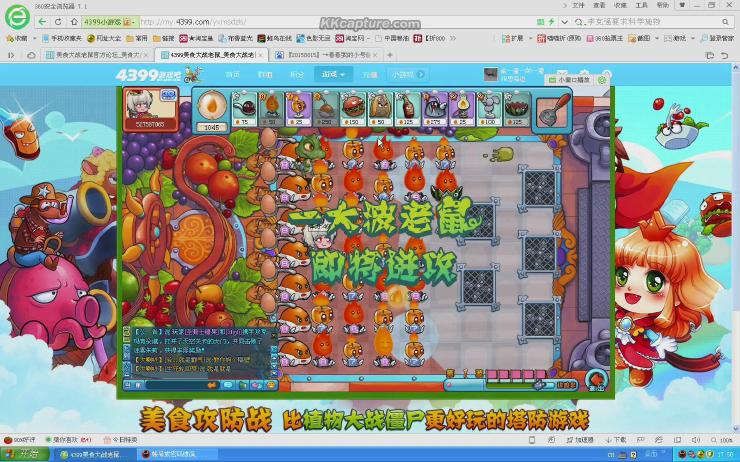
Task: Select the goblet card costing 25
Action: tap(298, 109)
